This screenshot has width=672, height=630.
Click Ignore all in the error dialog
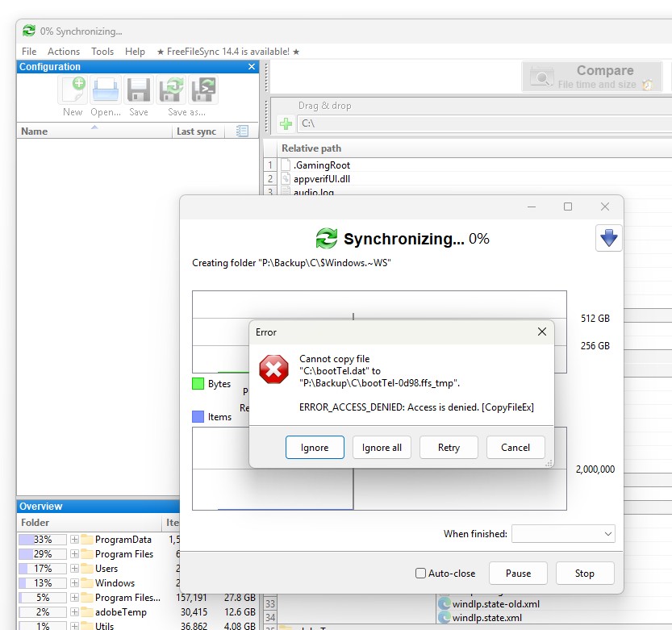pos(382,447)
